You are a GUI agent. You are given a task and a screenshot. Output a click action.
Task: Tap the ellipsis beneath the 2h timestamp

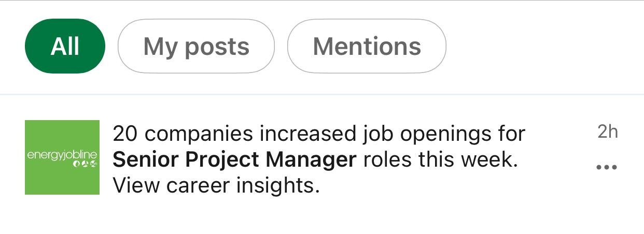click(607, 167)
